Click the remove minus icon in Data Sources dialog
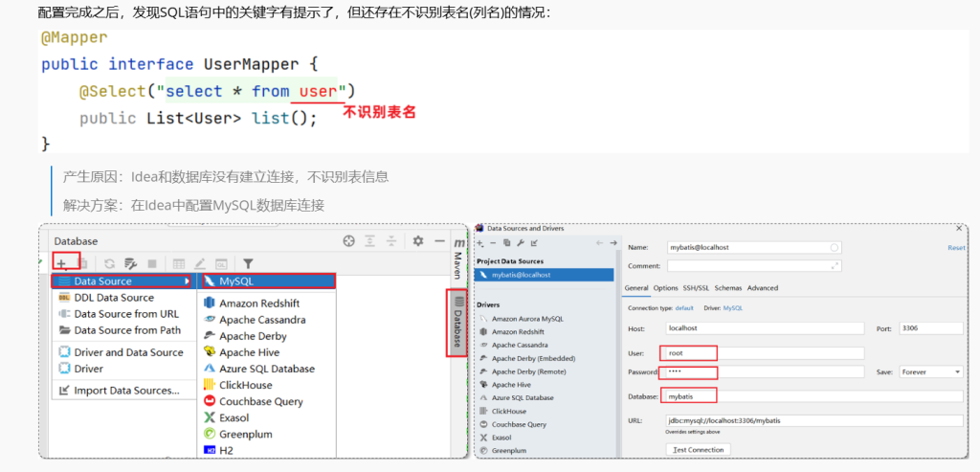This screenshot has height=472, width=980. click(x=493, y=242)
